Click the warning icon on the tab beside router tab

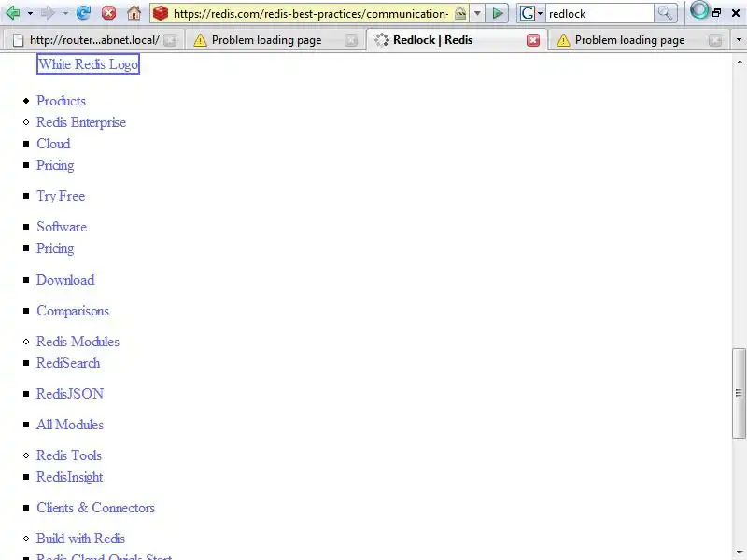200,40
